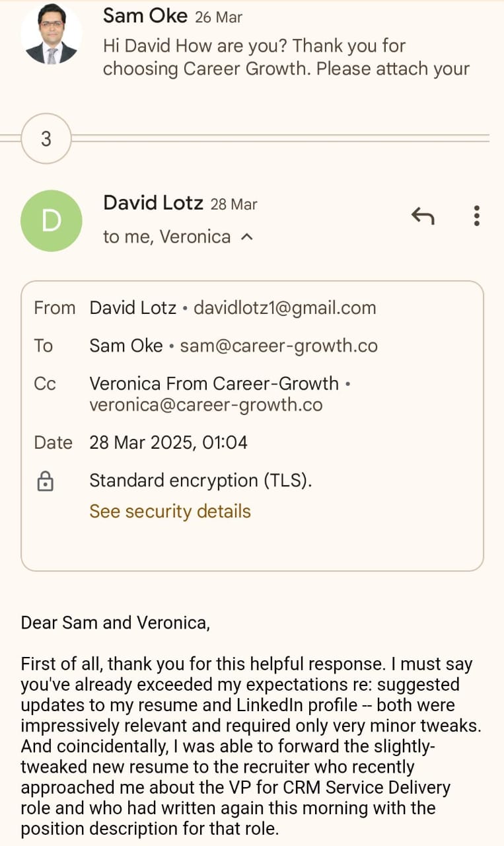Open Sam Oke's profile photo
The height and width of the screenshot is (846, 504).
52,33
